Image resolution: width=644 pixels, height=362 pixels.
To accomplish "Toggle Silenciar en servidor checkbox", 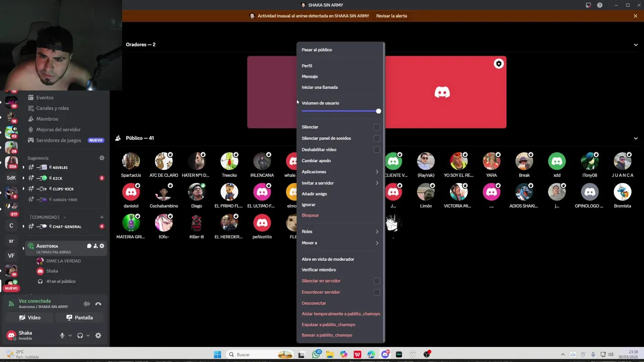I will pos(377,281).
